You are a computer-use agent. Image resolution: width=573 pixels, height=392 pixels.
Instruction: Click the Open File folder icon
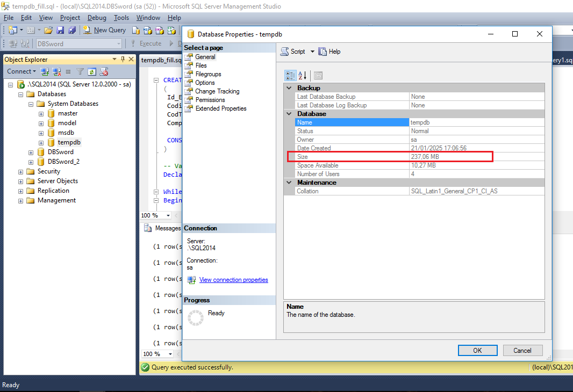(48, 30)
